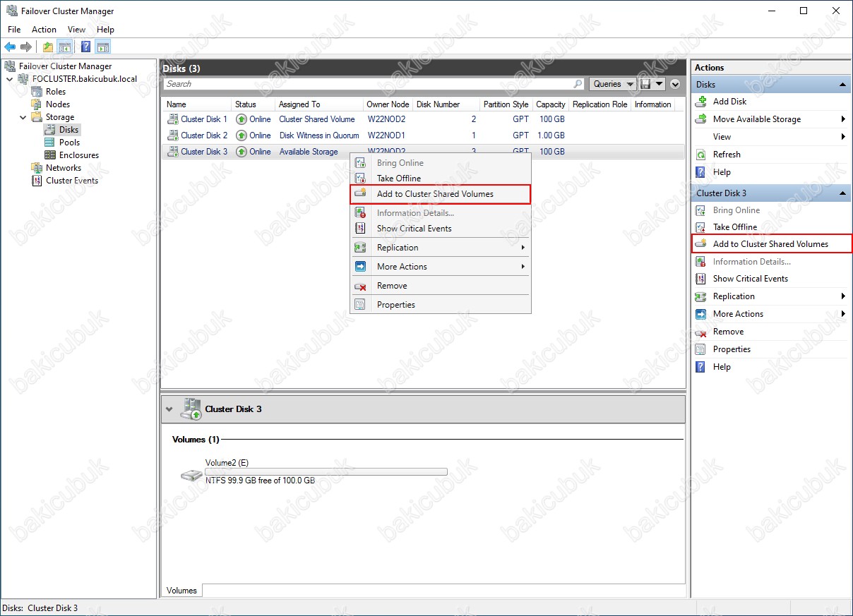This screenshot has height=616, width=853.
Task: Select Pools under Storage
Action: pos(70,143)
